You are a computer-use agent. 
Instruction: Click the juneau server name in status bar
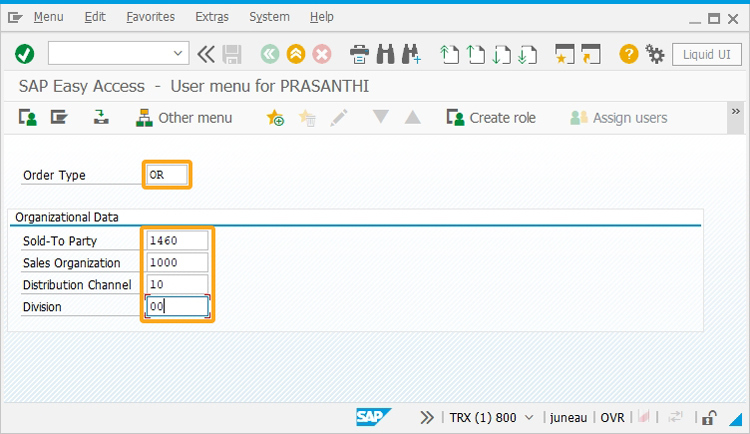[568, 418]
